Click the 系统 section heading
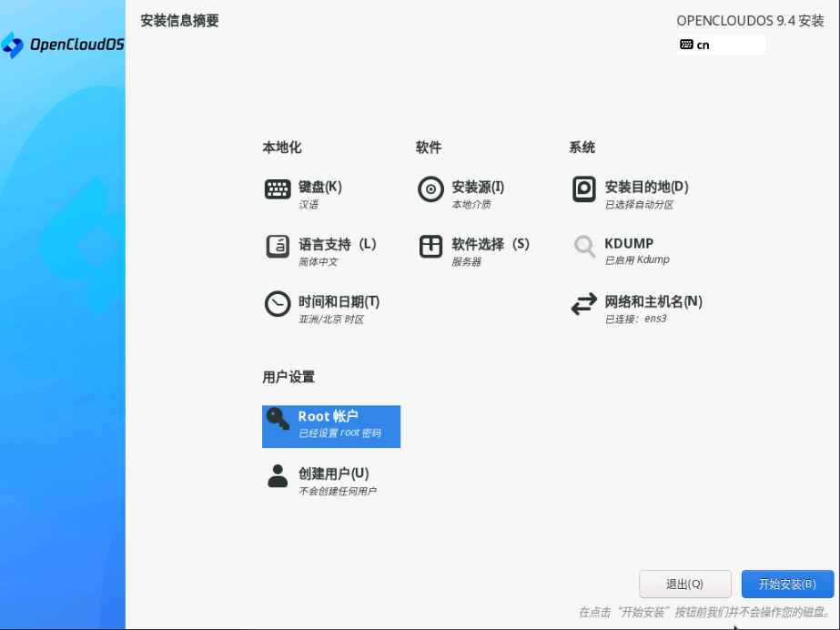This screenshot has height=630, width=840. pyautogui.click(x=582, y=147)
